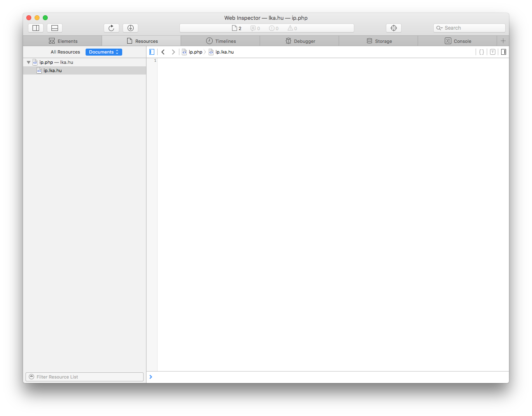
Task: Click the Search field in toolbar
Action: (469, 28)
